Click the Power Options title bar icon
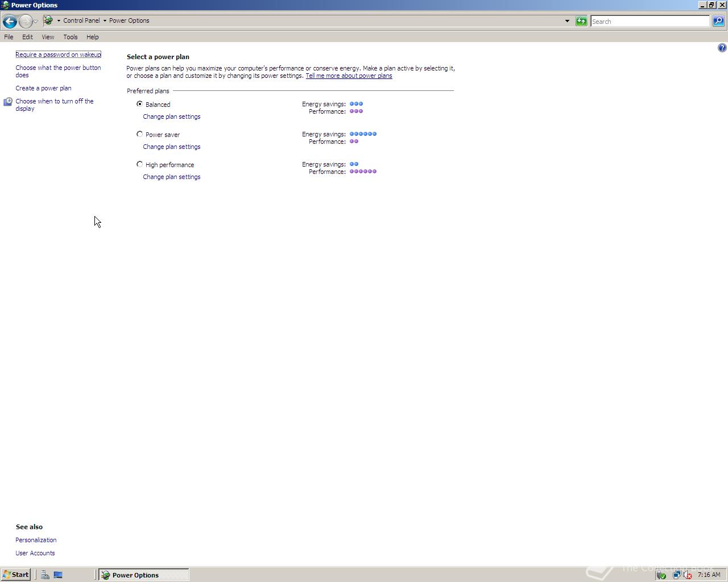728x582 pixels. pos(5,5)
